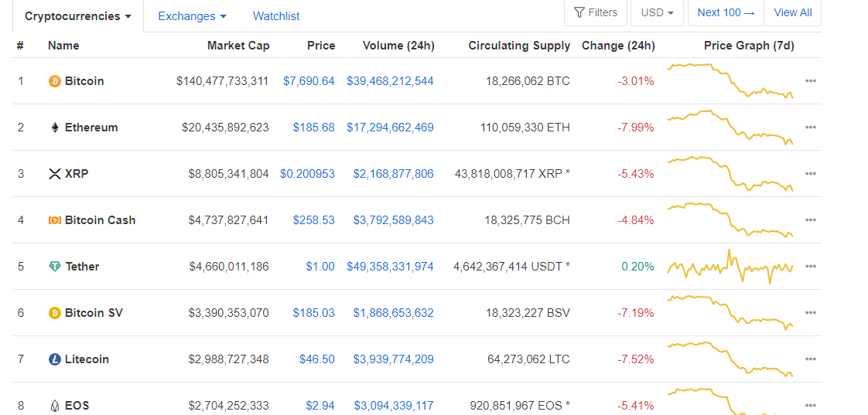
Task: Click Ethereum's $185.68 price link
Action: click(313, 128)
